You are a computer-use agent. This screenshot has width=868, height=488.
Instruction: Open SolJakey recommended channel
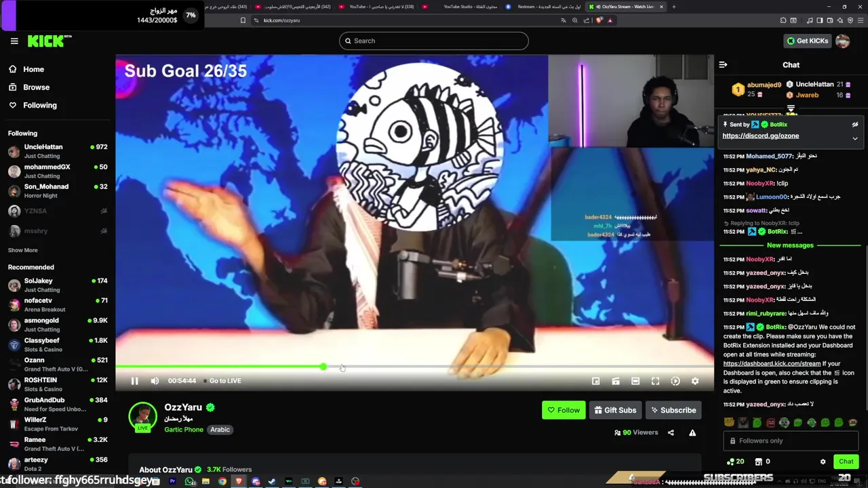tap(58, 285)
